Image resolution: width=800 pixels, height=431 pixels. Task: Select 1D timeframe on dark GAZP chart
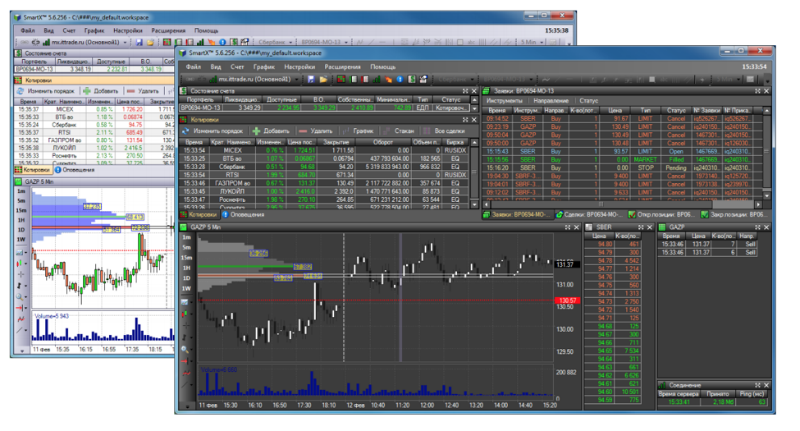click(x=186, y=278)
